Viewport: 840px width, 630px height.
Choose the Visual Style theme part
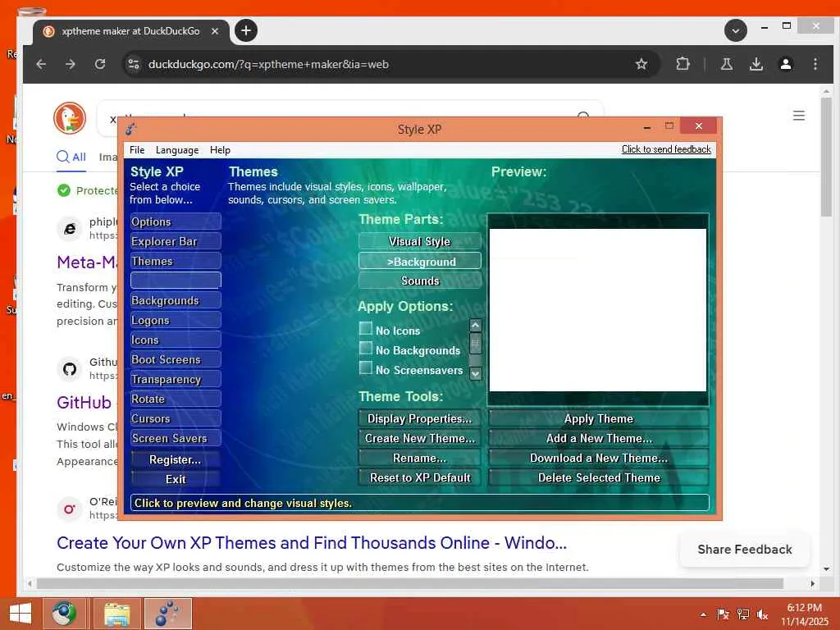(420, 242)
